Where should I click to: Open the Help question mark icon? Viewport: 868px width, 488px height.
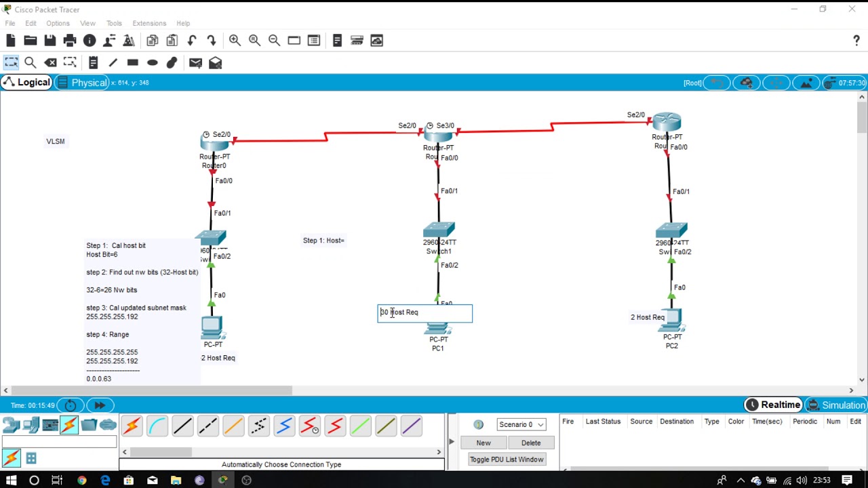point(856,41)
